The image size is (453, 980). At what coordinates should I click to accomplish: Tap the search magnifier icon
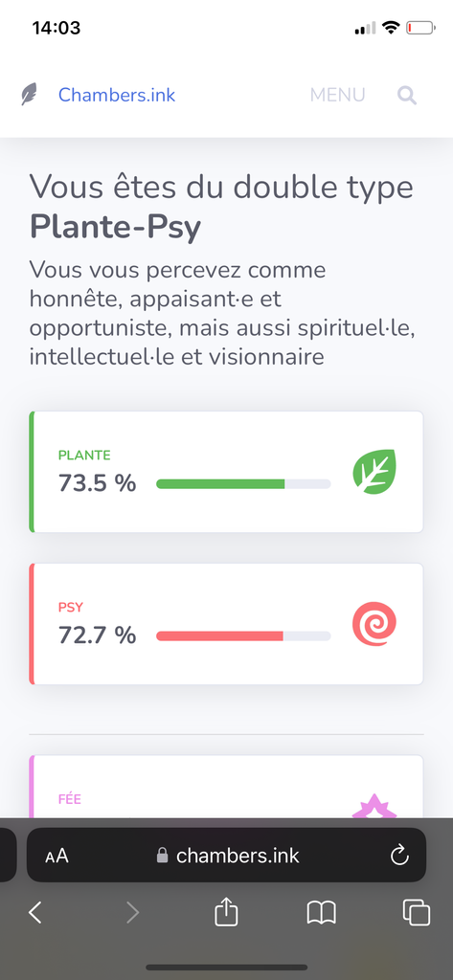(x=407, y=95)
